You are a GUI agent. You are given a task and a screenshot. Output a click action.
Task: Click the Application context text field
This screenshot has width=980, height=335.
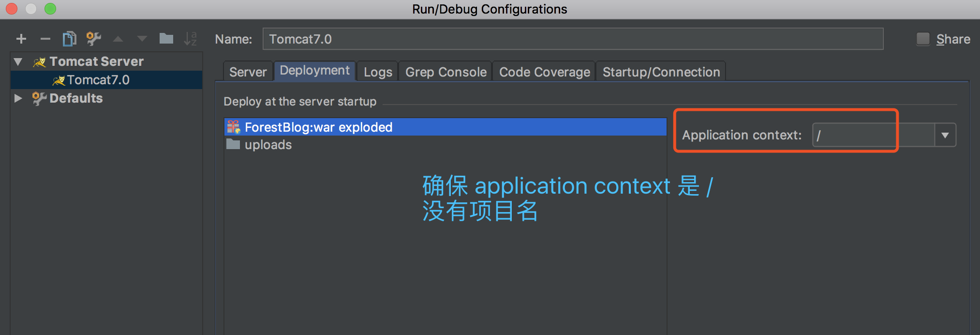(873, 135)
